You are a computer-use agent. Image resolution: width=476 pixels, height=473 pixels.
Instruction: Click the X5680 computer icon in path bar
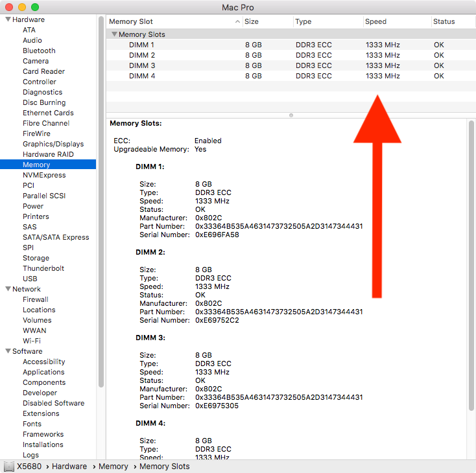click(x=9, y=467)
